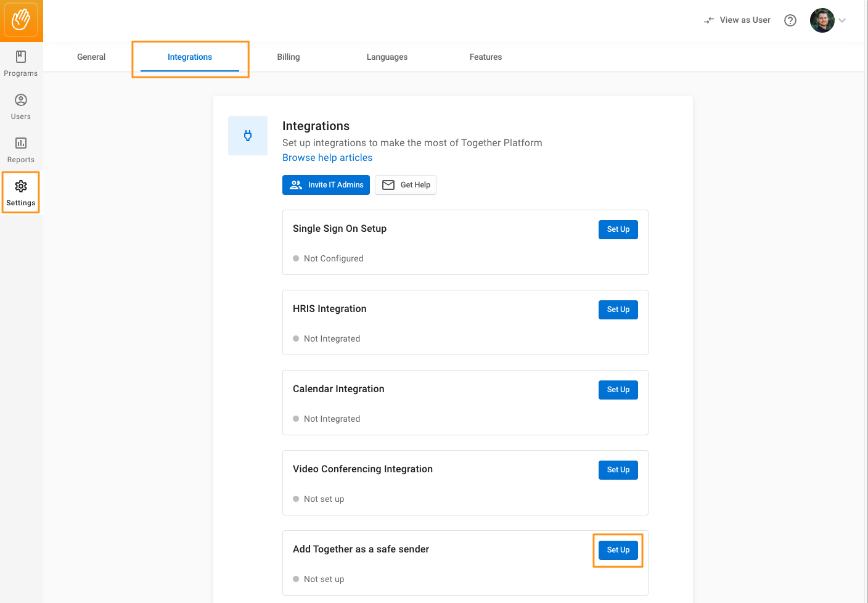Open the profile avatar menu
This screenshot has width=868, height=603.
coord(822,20)
